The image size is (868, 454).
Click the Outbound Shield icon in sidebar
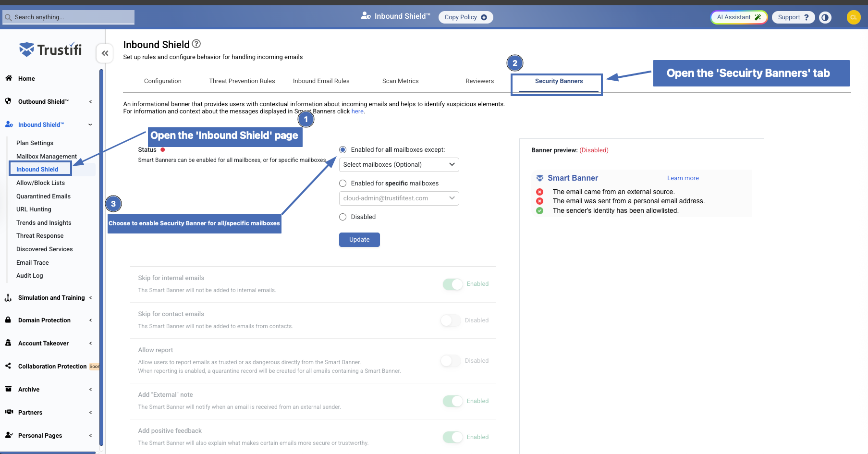(8, 101)
